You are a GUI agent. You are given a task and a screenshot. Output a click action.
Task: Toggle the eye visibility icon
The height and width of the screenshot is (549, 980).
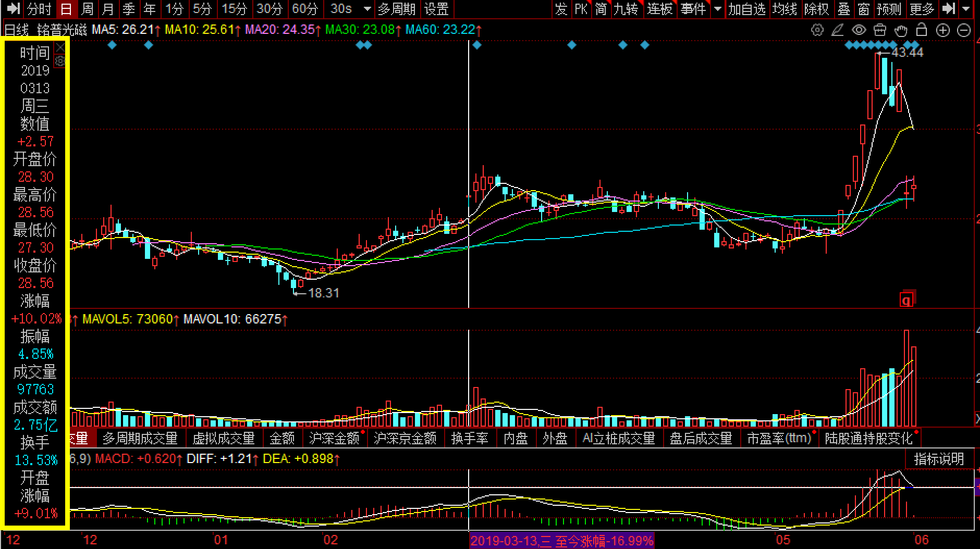pyautogui.click(x=859, y=30)
